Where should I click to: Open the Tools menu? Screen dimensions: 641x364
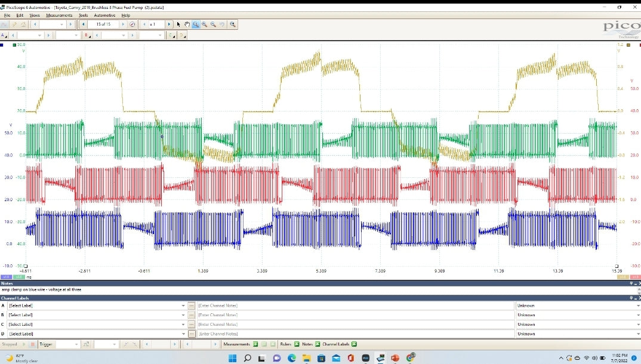coord(83,15)
